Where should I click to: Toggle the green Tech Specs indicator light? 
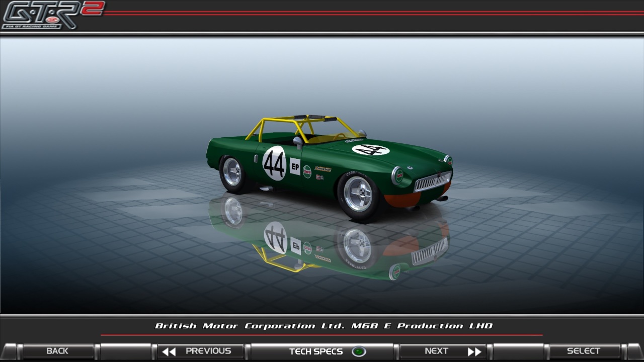click(359, 351)
